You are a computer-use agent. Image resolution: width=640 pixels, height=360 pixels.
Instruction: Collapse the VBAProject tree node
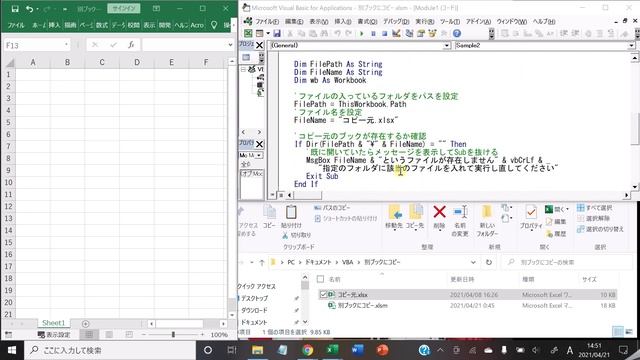click(243, 69)
